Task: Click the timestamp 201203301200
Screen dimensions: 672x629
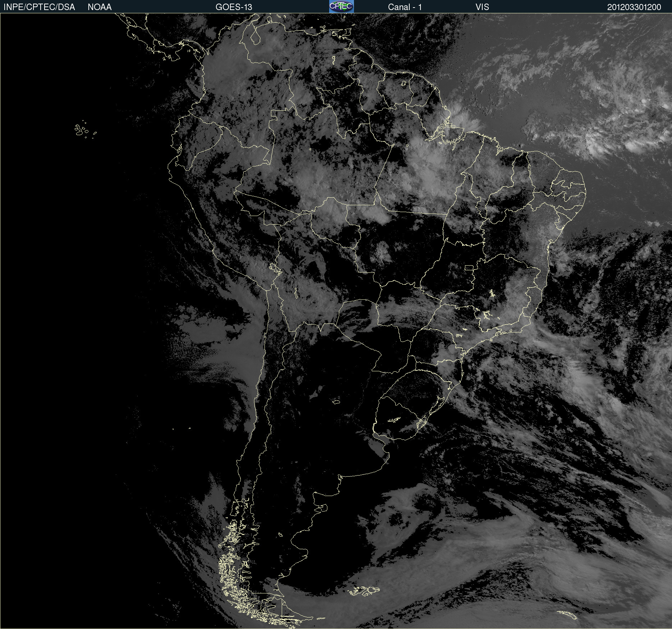Action: (634, 7)
